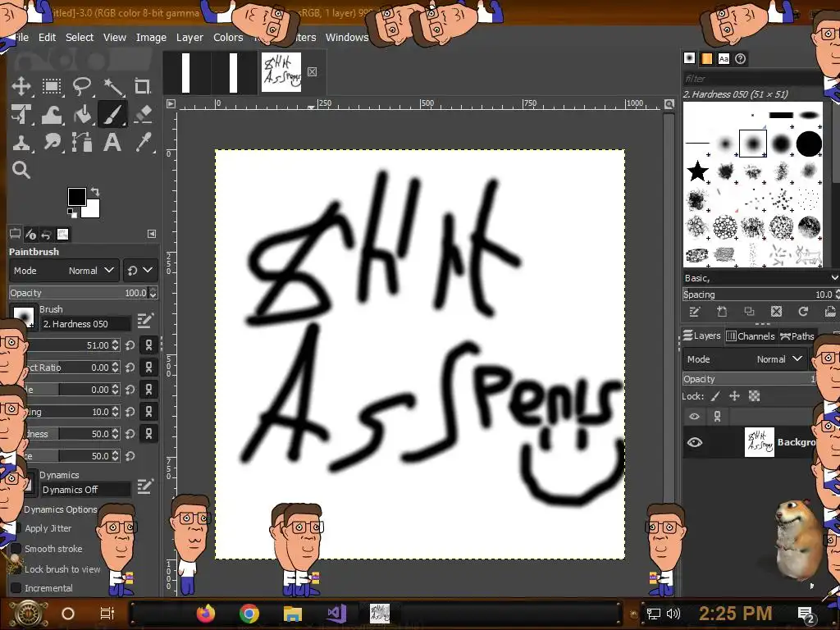This screenshot has width=840, height=630.
Task: Select the Warp Transform tool
Action: pyautogui.click(x=52, y=115)
